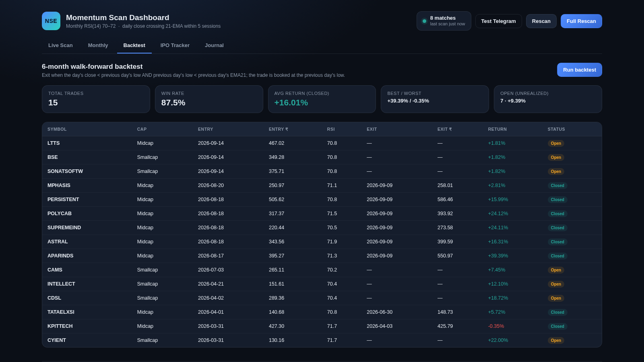The height and width of the screenshot is (362, 644).
Task: Click the MPHASIS symbol
Action: pyautogui.click(x=59, y=185)
